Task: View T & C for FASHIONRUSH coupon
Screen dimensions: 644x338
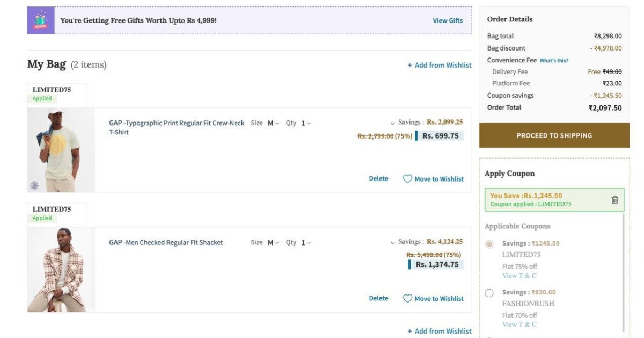Action: [519, 324]
